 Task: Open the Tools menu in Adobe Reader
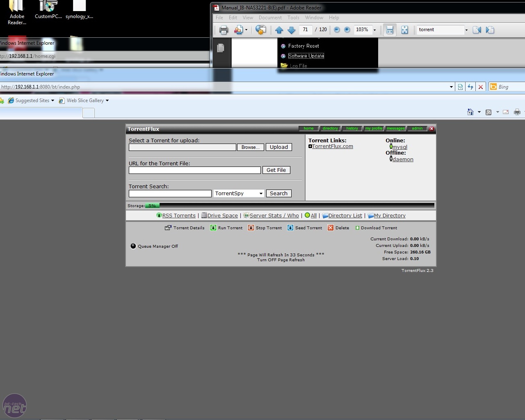[x=293, y=18]
